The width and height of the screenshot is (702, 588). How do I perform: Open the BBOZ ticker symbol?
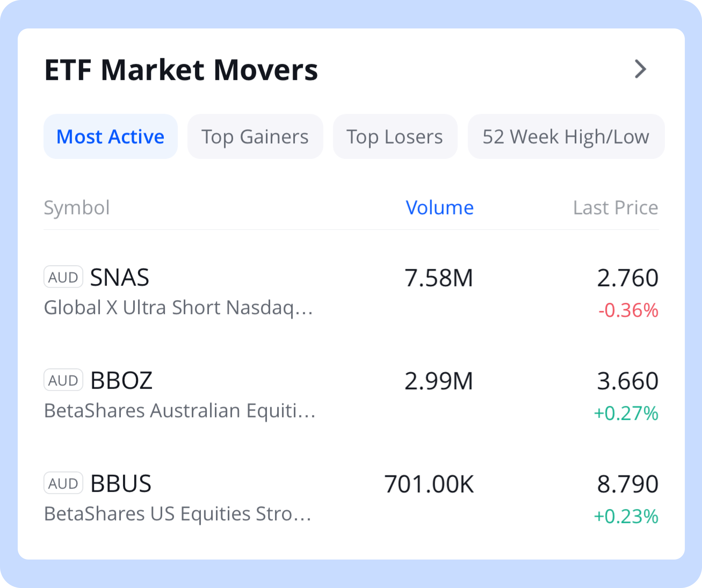[x=121, y=380]
